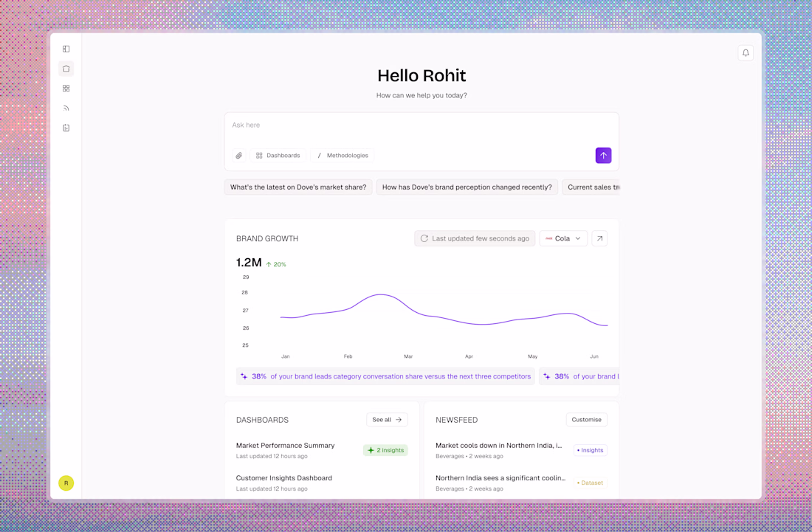This screenshot has height=532, width=812.
Task: Customise the newsfeed
Action: point(586,420)
